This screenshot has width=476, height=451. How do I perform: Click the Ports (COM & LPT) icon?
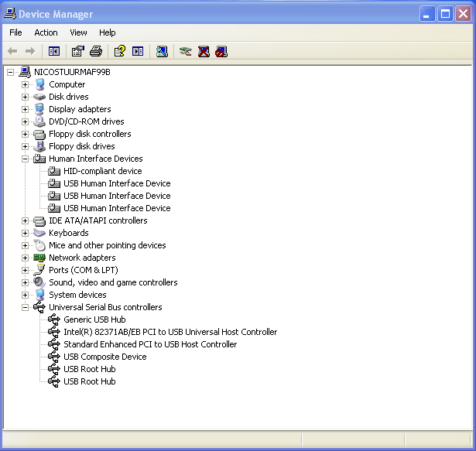point(39,270)
